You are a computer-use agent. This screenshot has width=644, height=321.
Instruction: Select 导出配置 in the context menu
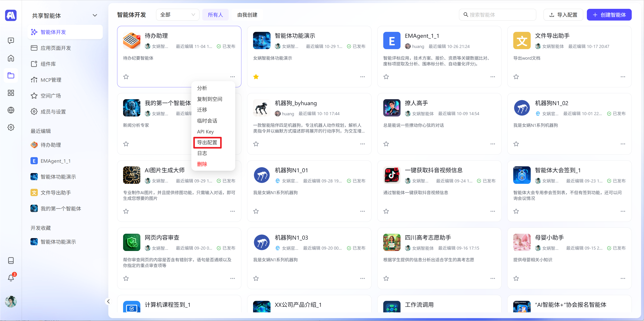pyautogui.click(x=207, y=143)
